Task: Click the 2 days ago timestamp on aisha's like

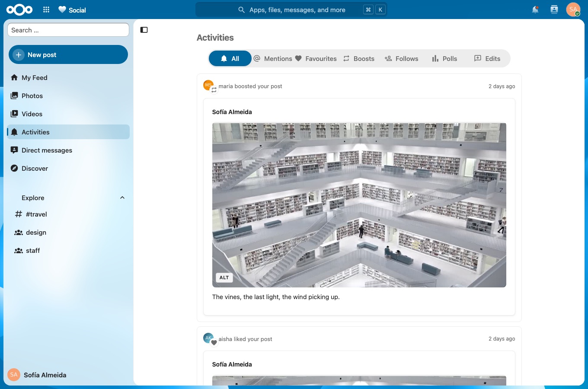Action: tap(502, 339)
